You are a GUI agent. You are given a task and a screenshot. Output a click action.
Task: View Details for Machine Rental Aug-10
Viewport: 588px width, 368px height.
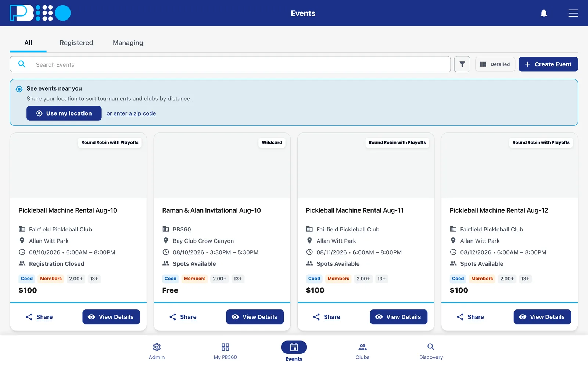[x=111, y=317]
